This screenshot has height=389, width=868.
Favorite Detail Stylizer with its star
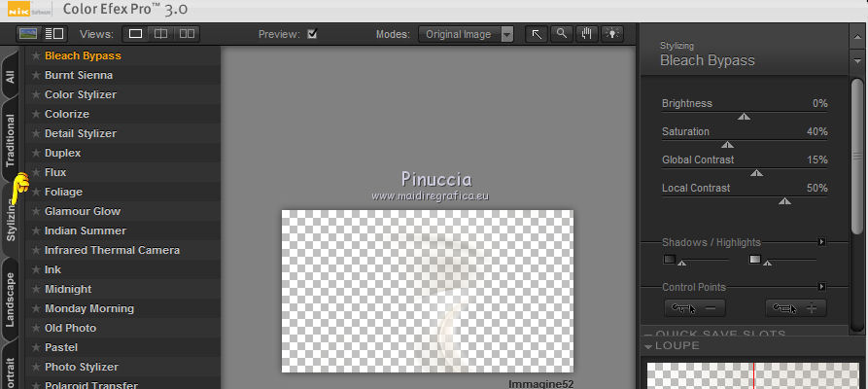pyautogui.click(x=36, y=133)
